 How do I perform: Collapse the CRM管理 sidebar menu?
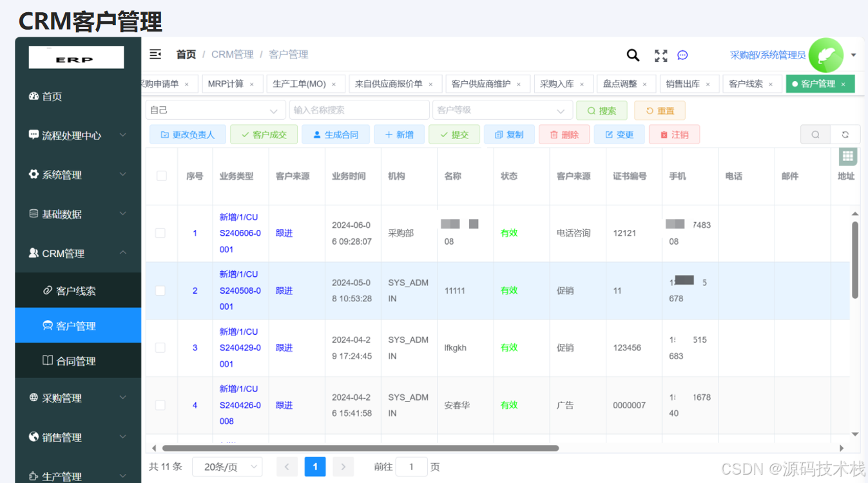(x=78, y=254)
